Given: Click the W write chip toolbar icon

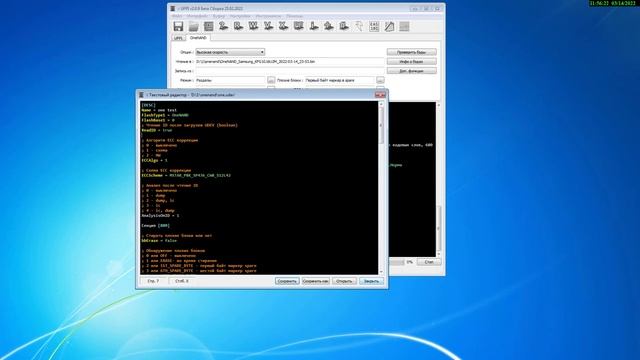Looking at the screenshot, I should pyautogui.click(x=253, y=27).
